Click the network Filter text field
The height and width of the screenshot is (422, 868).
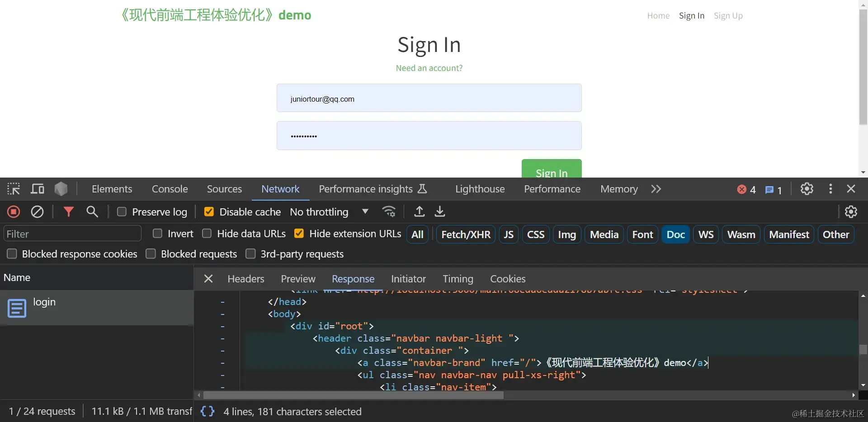click(x=72, y=234)
